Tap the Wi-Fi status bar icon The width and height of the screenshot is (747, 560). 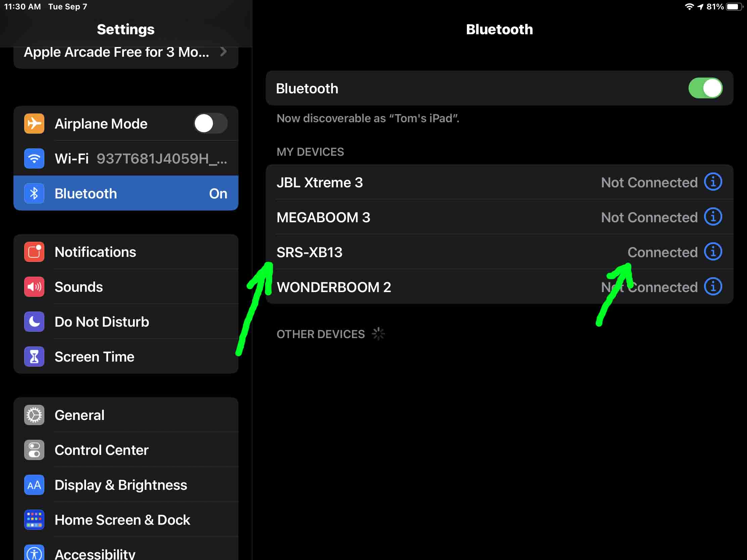pos(689,6)
